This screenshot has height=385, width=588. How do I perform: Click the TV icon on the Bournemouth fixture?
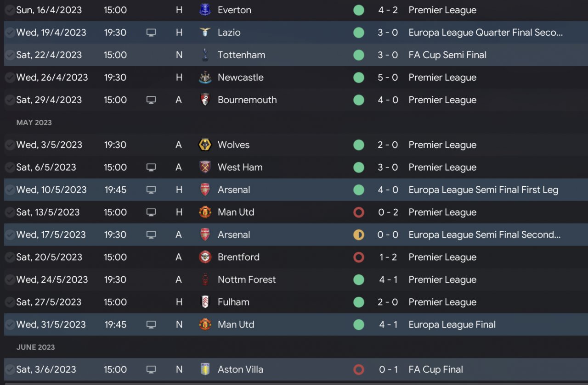pos(151,100)
